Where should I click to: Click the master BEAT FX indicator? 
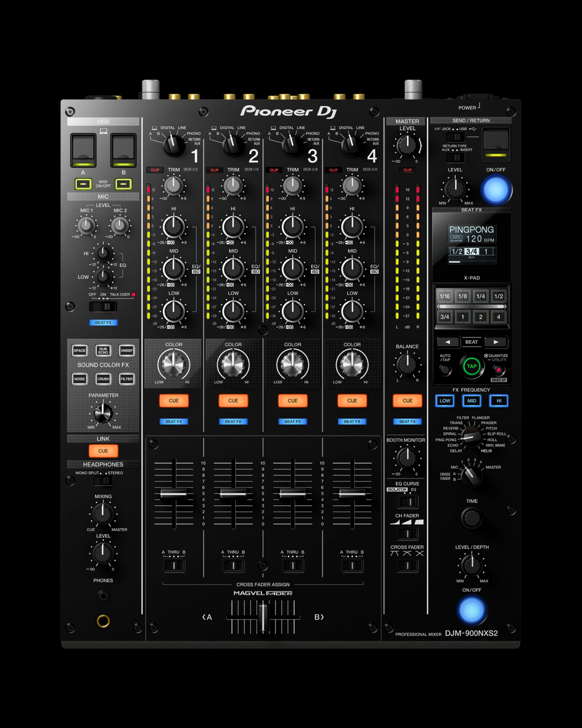[407, 421]
